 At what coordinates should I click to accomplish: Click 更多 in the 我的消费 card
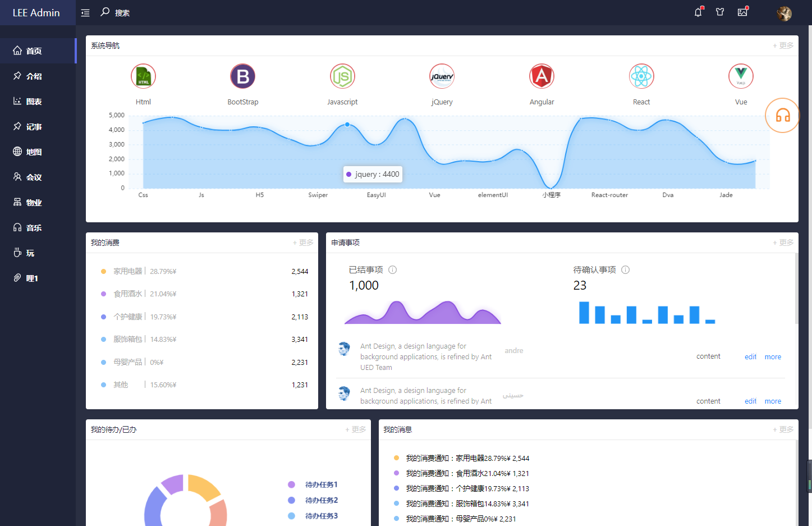pyautogui.click(x=303, y=243)
